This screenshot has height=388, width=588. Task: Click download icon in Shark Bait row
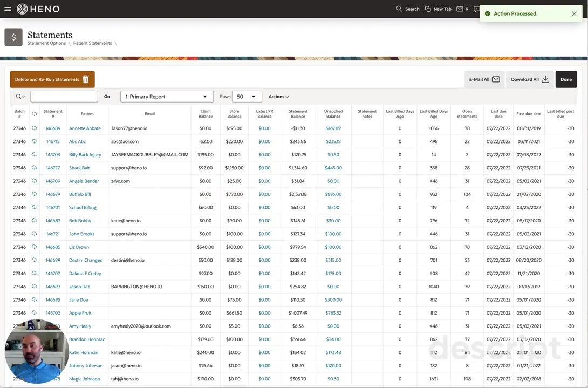(x=35, y=168)
